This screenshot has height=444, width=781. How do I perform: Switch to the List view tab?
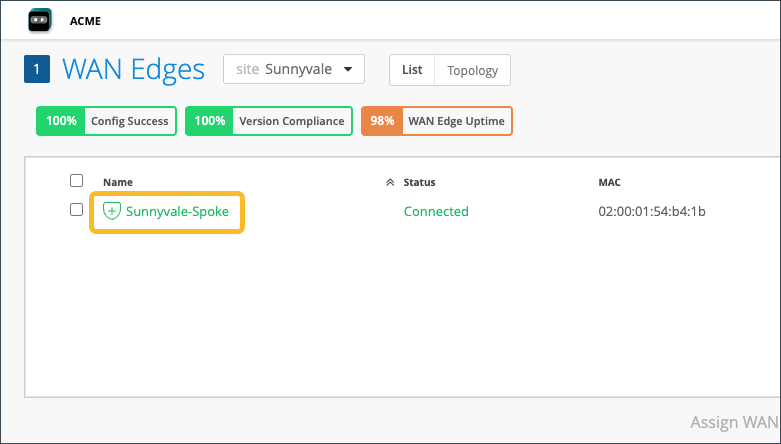412,70
